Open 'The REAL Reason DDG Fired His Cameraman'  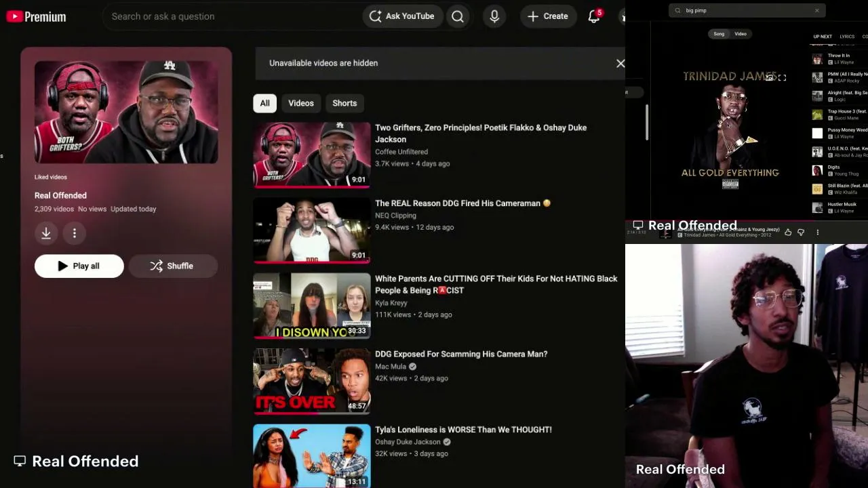pyautogui.click(x=462, y=203)
